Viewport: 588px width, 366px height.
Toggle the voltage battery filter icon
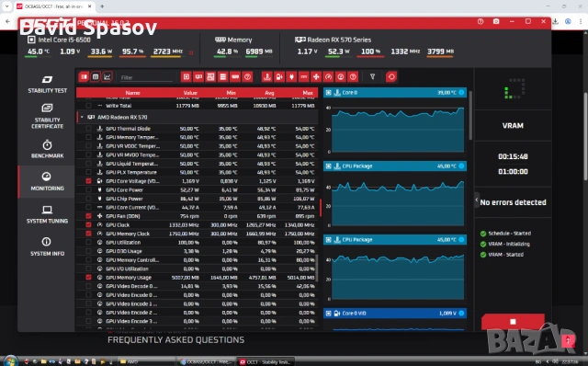coord(279,77)
